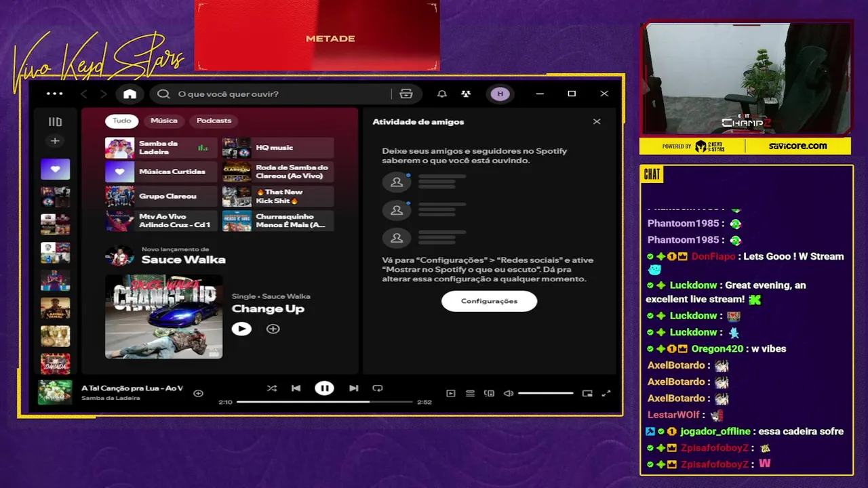The height and width of the screenshot is (488, 868).
Task: Open Mtv Ao Vivo Arlindo Cruz tile
Action: [x=161, y=221]
